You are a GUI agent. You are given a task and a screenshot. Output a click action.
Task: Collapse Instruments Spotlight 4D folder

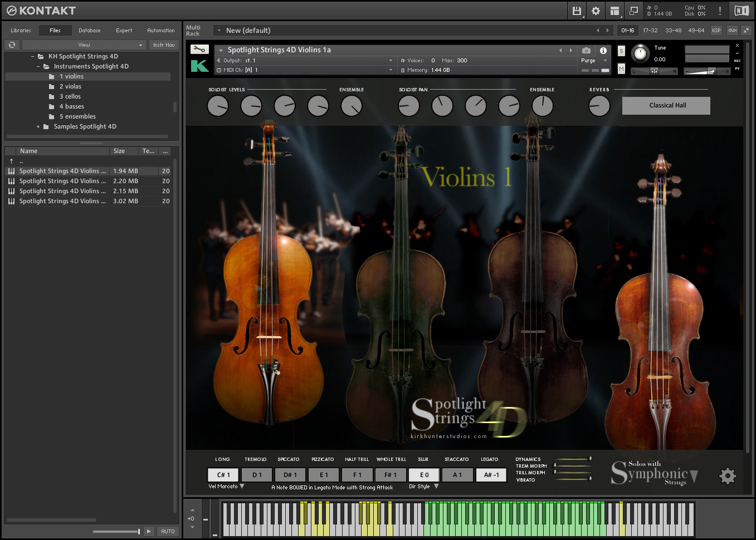pos(38,66)
